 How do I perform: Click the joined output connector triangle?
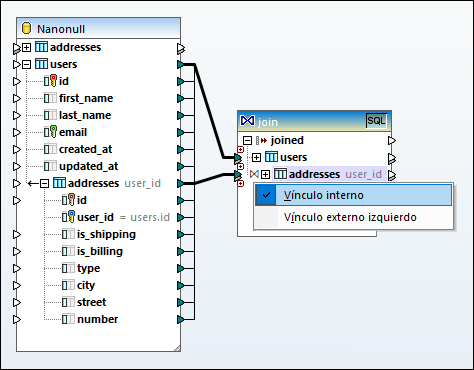coord(392,140)
